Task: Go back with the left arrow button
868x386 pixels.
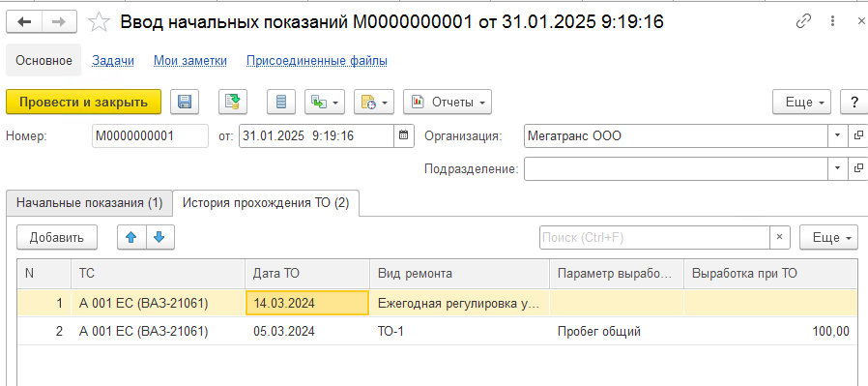Action: [25, 21]
